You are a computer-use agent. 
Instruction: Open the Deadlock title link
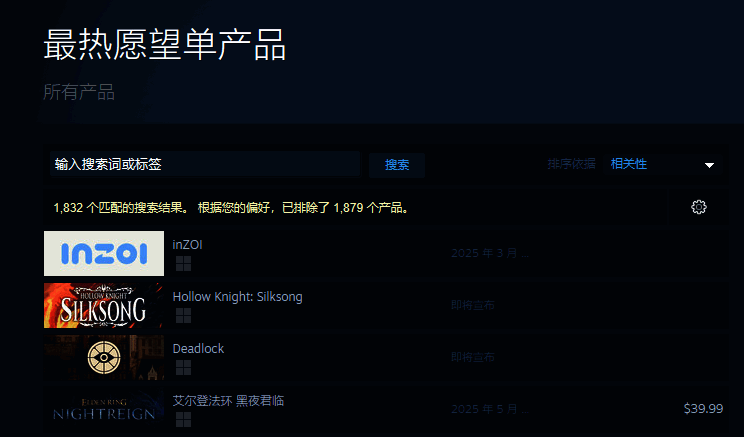click(x=198, y=349)
